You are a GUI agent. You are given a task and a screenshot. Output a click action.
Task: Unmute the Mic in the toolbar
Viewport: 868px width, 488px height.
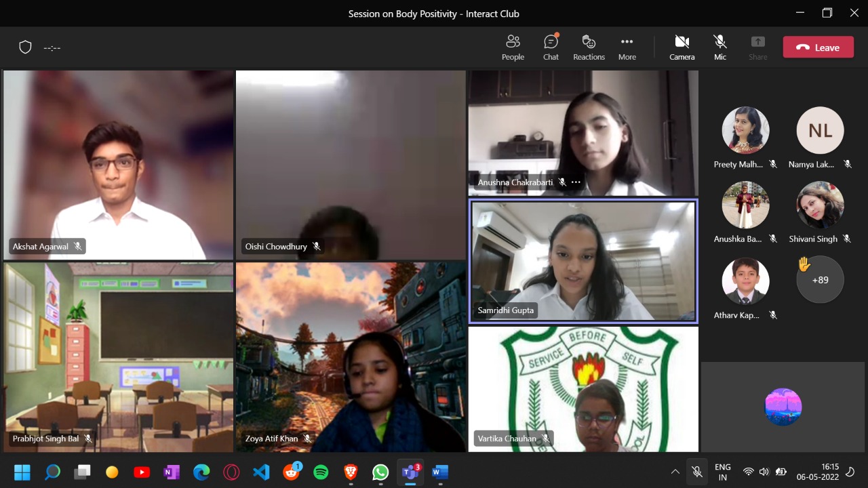point(720,47)
